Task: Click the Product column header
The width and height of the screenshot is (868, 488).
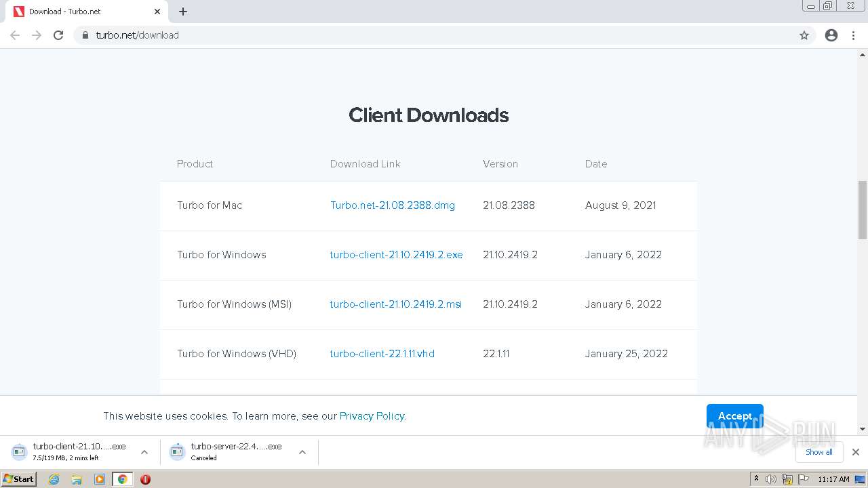Action: point(195,164)
